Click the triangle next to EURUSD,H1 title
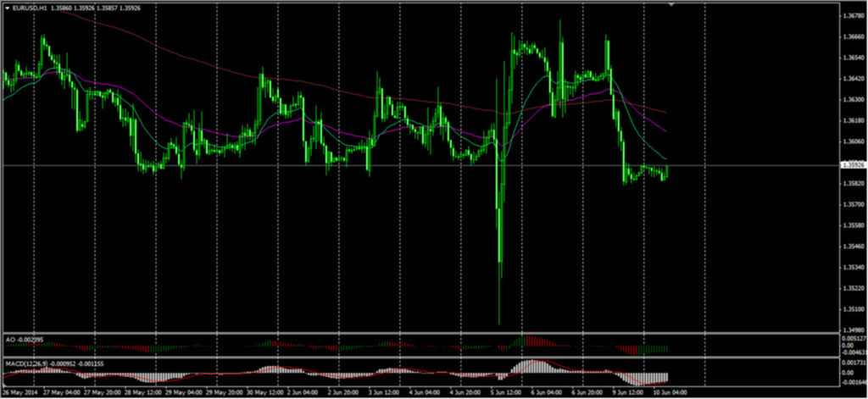 7,8
